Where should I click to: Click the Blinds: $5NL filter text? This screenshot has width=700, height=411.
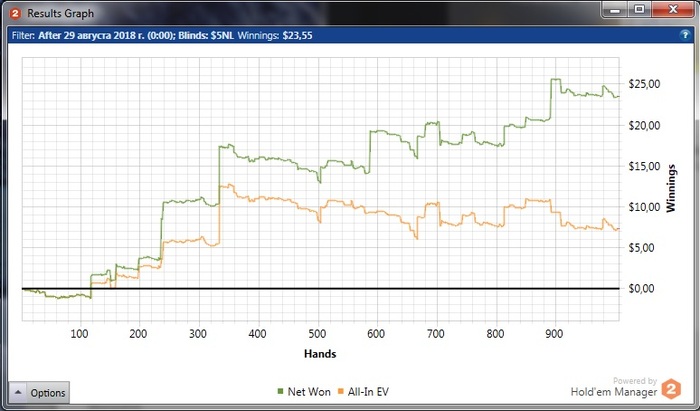(206, 36)
